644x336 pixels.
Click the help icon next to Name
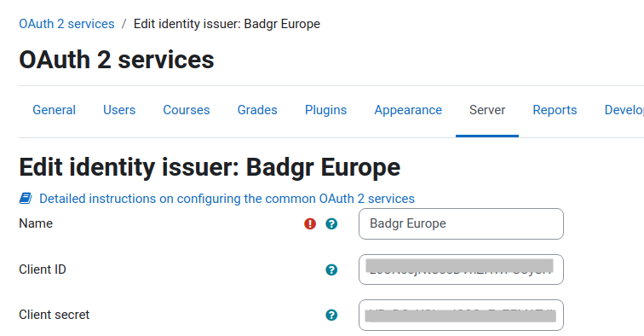331,223
